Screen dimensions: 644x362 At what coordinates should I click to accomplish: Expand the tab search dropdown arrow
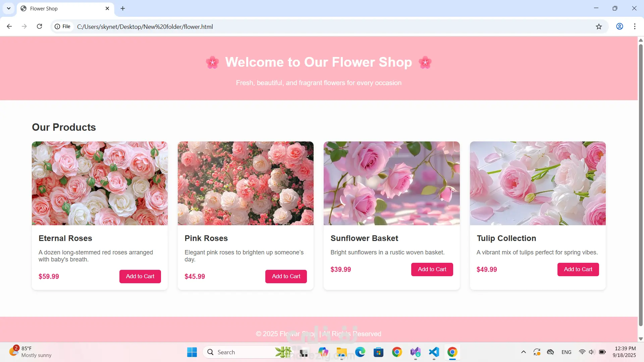coord(9,8)
